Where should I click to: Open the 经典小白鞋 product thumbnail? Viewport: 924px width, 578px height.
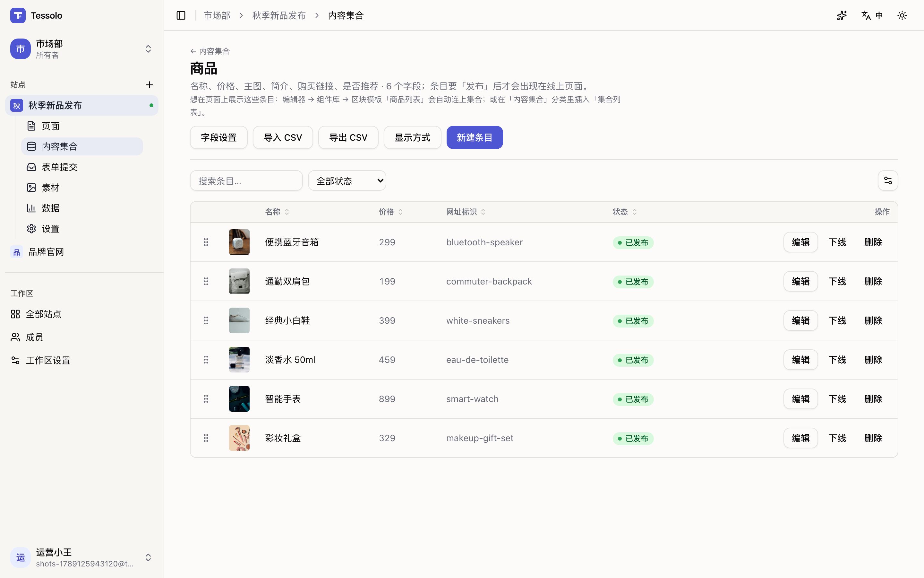(x=239, y=320)
